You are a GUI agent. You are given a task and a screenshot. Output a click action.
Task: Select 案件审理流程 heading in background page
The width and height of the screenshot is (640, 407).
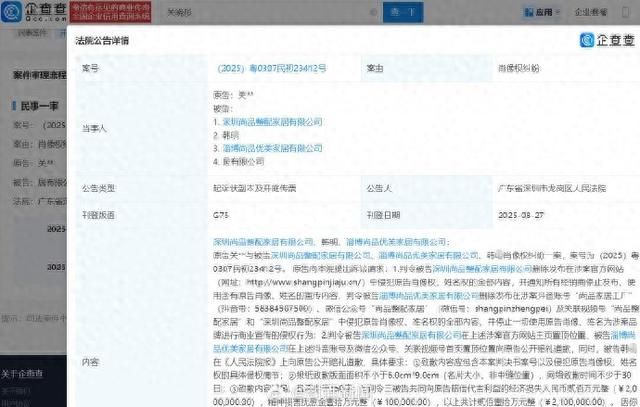click(40, 75)
